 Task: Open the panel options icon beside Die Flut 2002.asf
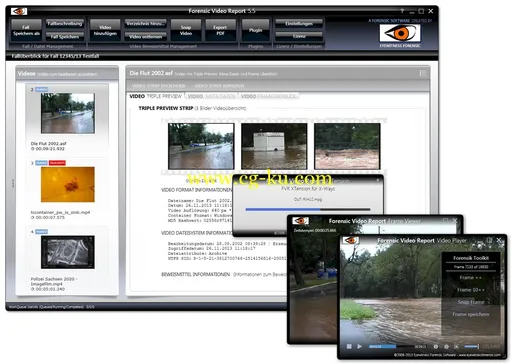tap(422, 73)
